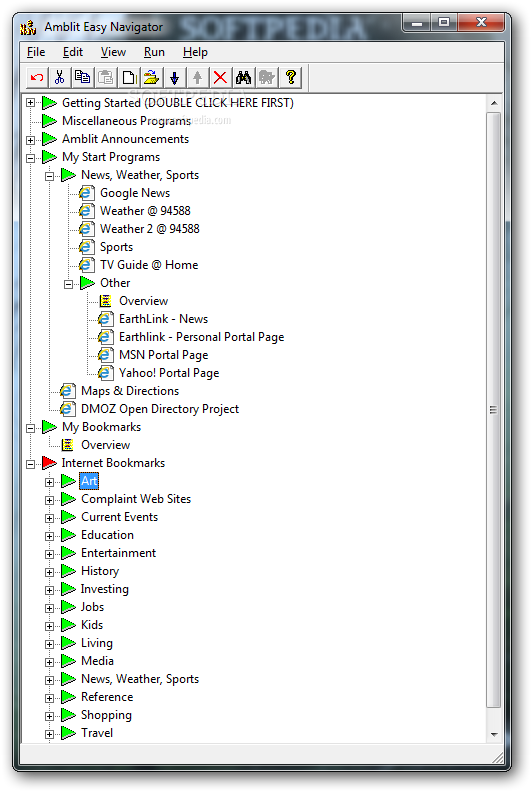Image resolution: width=532 pixels, height=792 pixels.
Task: Expand the Getting Started tree node
Action: [x=30, y=103]
